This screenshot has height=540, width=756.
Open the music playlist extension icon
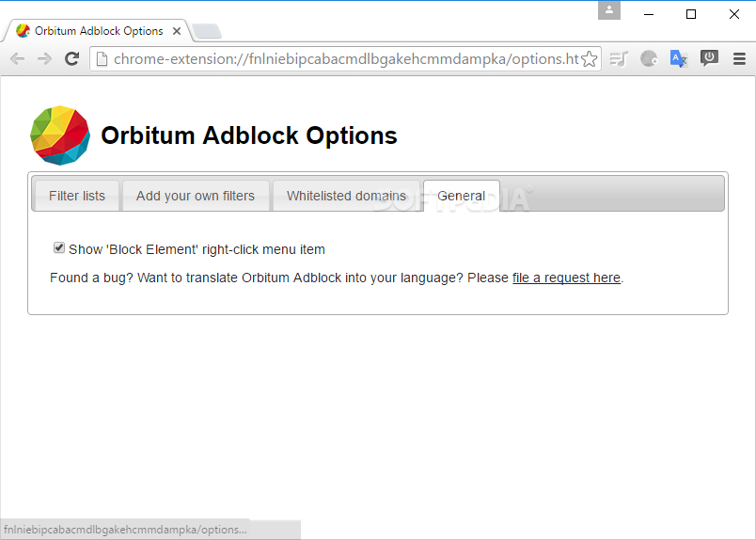click(x=619, y=59)
